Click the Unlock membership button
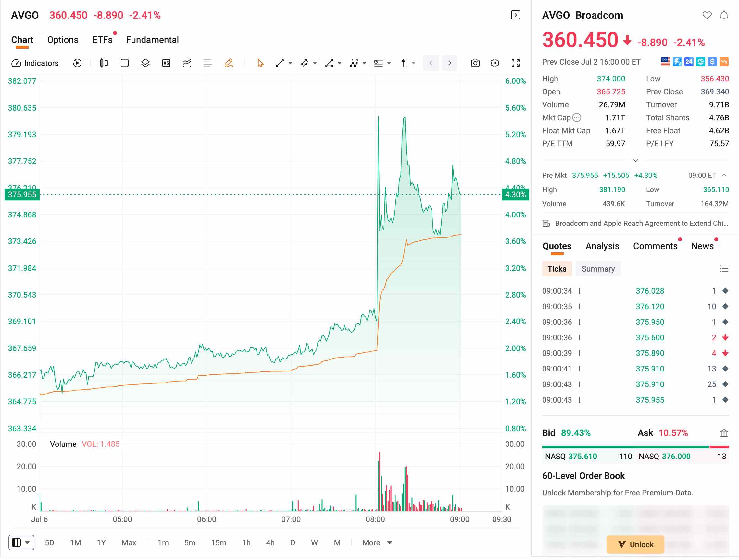739x560 pixels. point(635,545)
